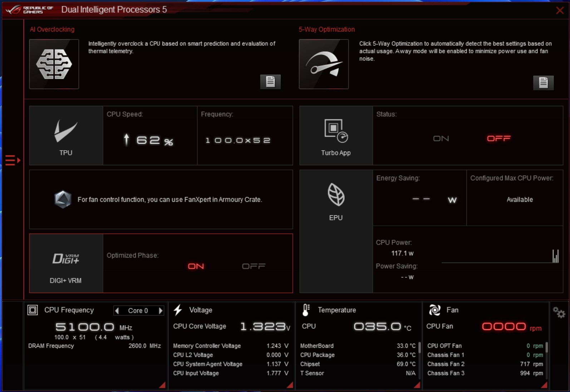Click the CPU temperature 035.0 reading

382,327
